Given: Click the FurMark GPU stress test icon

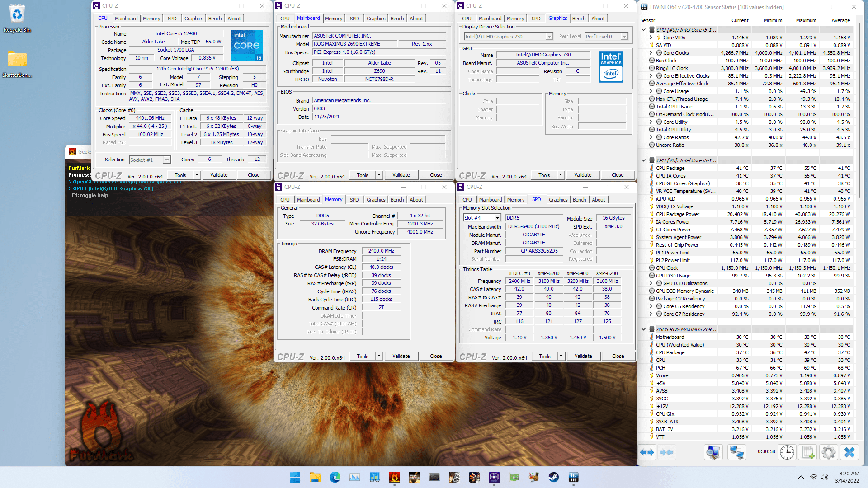Looking at the screenshot, I should pyautogui.click(x=393, y=476).
